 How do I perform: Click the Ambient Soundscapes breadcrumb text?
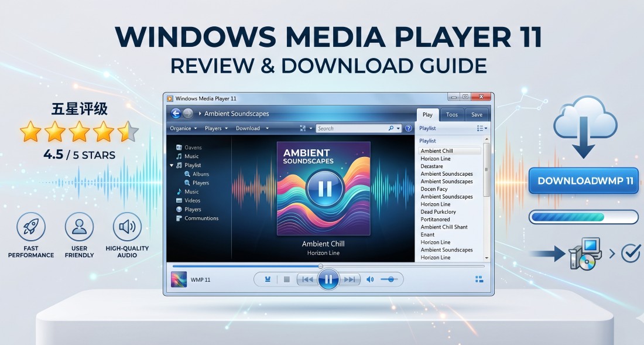click(x=237, y=114)
